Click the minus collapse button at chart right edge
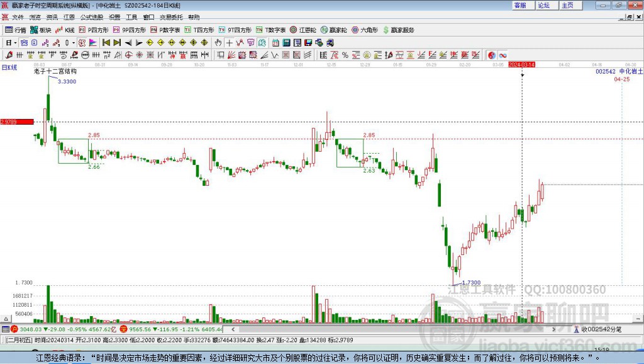644x364 pixels. click(638, 319)
